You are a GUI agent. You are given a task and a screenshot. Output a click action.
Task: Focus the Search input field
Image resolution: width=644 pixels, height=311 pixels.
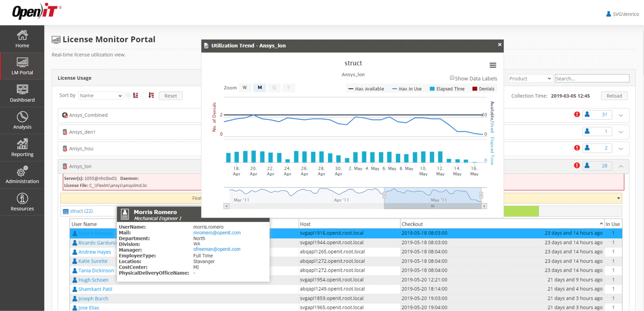coord(592,78)
